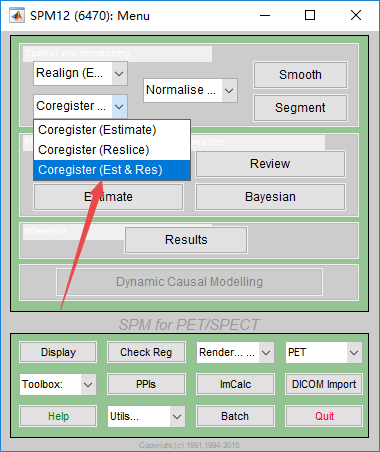Choose Coregister (Reslice) option
Screen dimensions: 380x452
click(112, 150)
